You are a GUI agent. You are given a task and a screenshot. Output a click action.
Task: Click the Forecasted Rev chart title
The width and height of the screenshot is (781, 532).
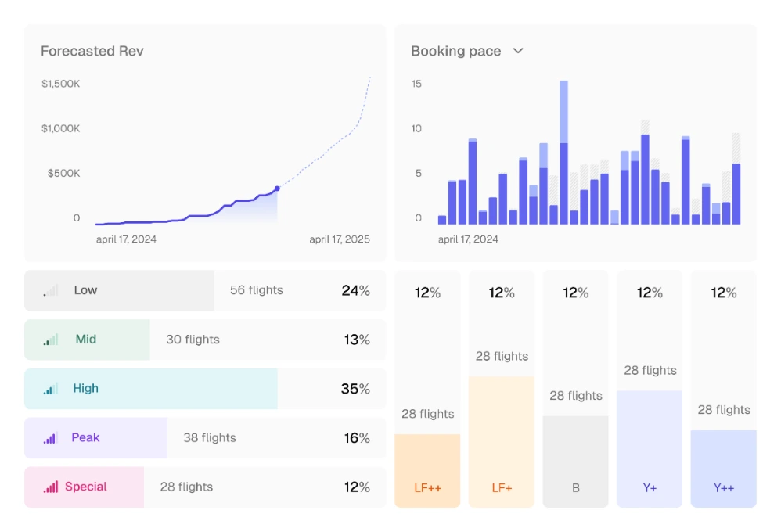click(92, 51)
